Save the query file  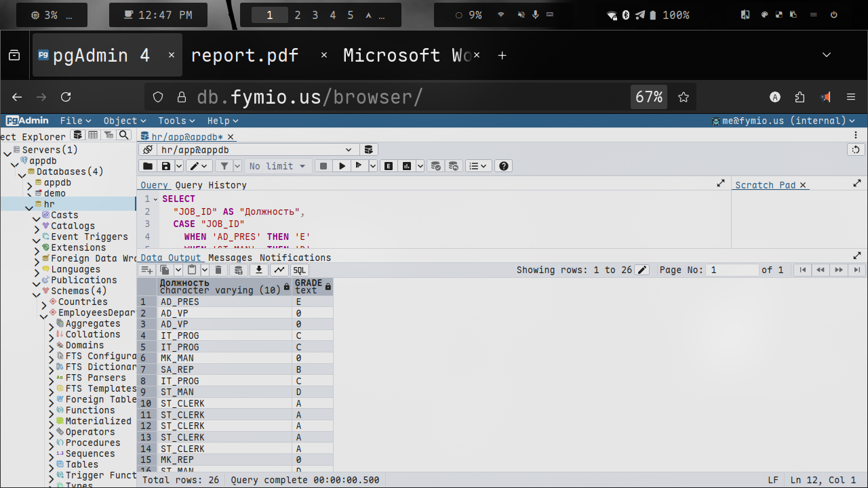coord(165,166)
